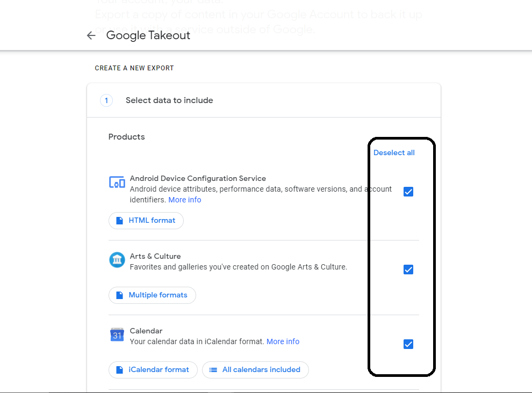Open the HTML format selector

[146, 220]
